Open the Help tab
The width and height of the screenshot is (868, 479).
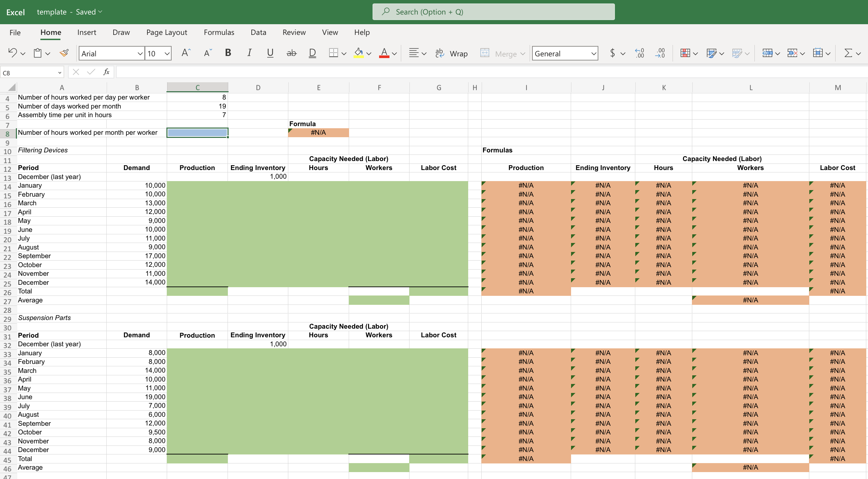tap(362, 32)
